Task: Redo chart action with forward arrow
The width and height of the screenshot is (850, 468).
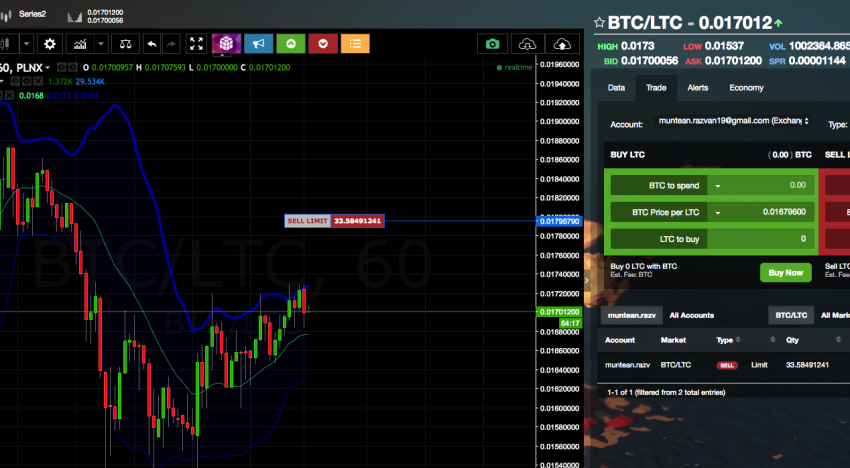Action: [171, 44]
